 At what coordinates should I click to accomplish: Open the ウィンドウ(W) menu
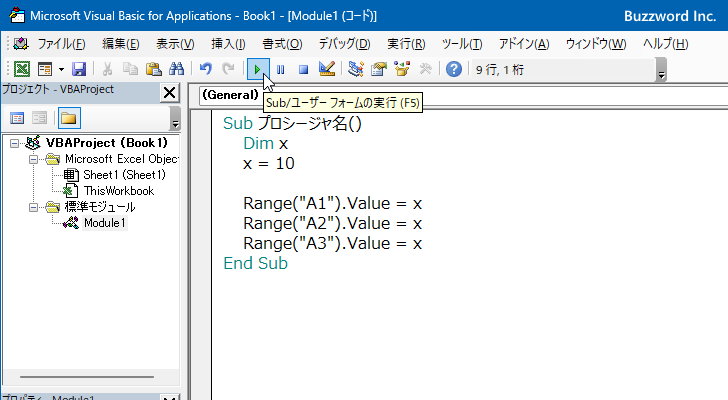[x=596, y=44]
